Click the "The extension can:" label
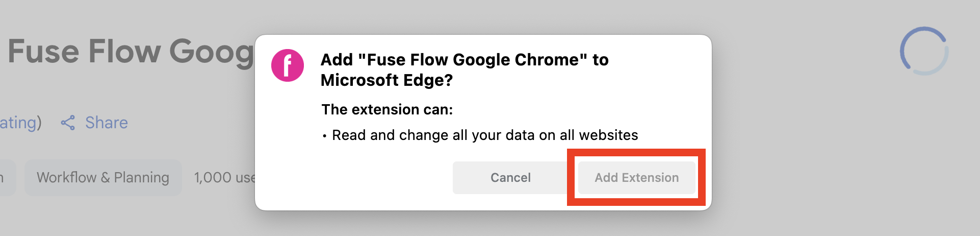The width and height of the screenshot is (980, 236). coord(387,109)
